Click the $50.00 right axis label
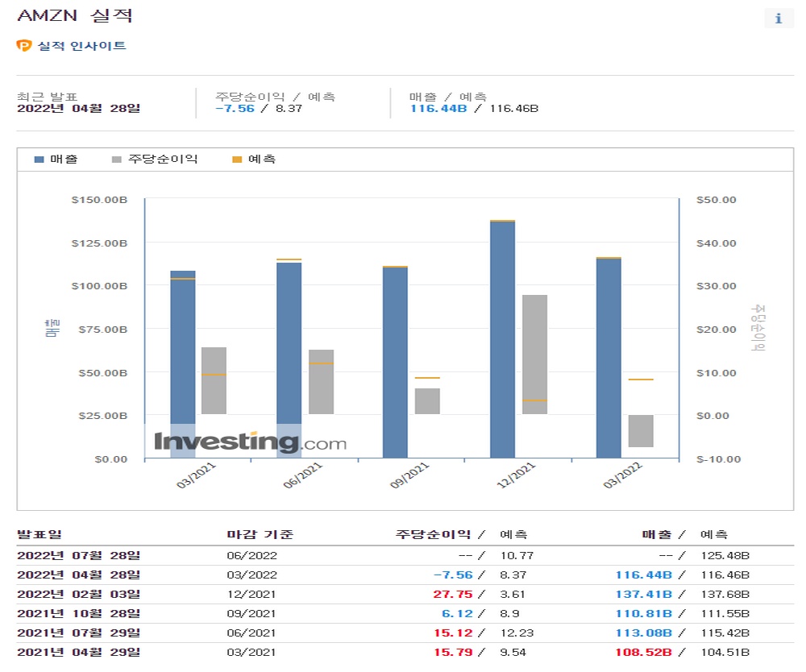806x672 pixels. (716, 200)
